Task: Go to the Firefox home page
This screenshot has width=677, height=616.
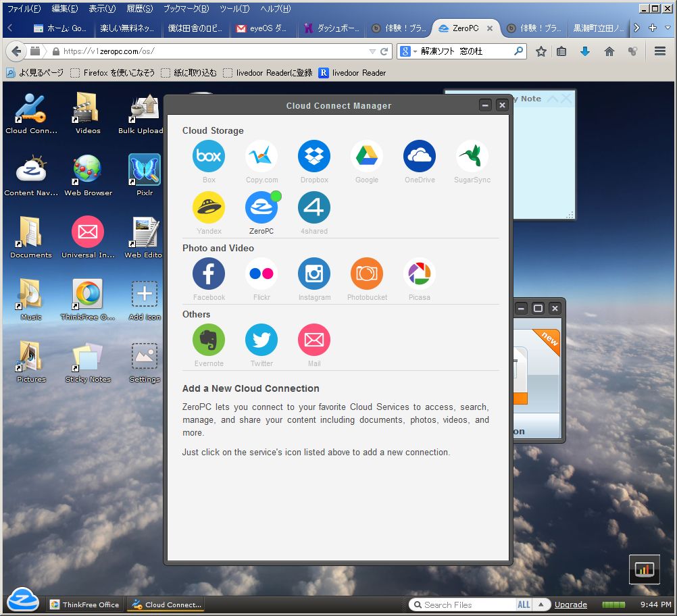Action: [x=609, y=51]
